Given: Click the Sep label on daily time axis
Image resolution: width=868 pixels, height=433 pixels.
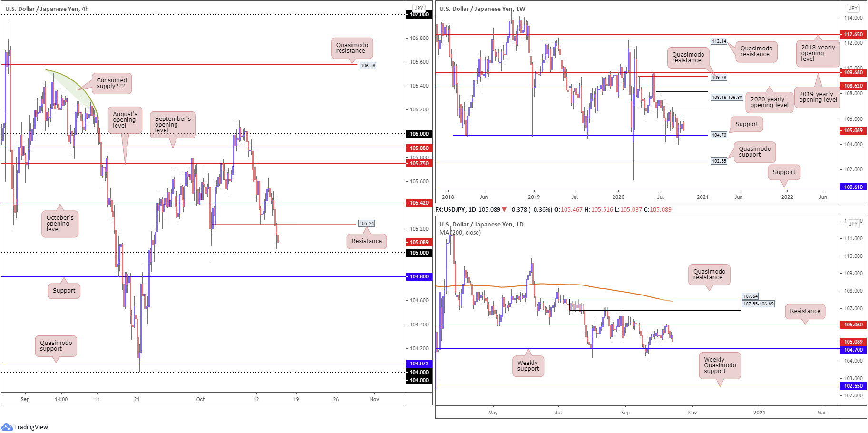Looking at the screenshot, I should (x=625, y=413).
